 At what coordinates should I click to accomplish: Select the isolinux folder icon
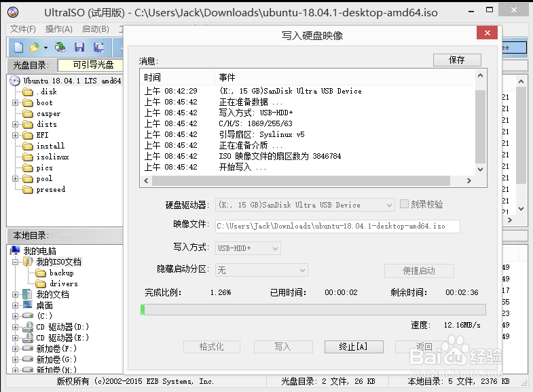tap(27, 157)
